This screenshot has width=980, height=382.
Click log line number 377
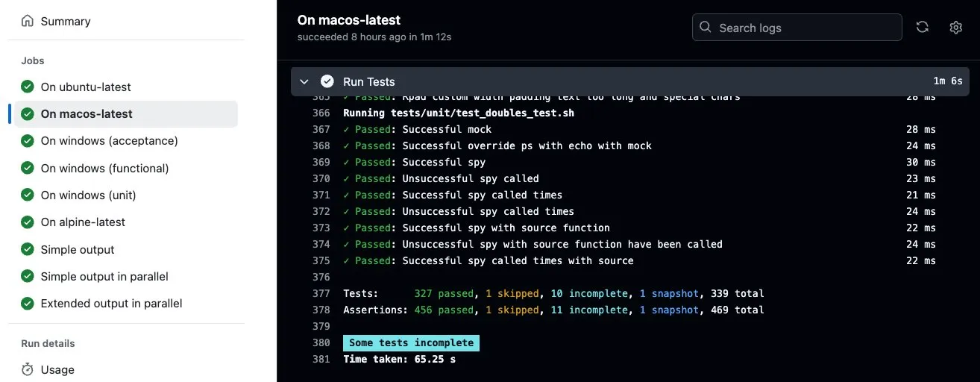click(x=321, y=293)
